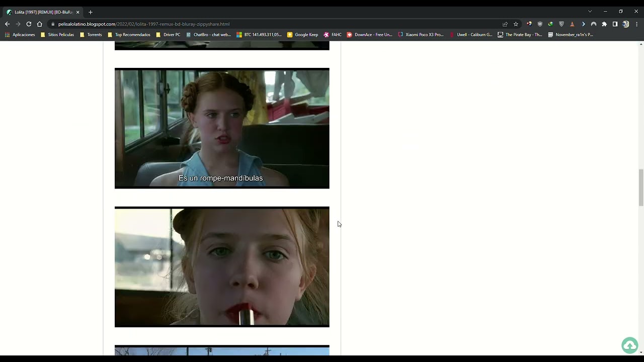Open the tab search chevron dropdown

[590, 11]
